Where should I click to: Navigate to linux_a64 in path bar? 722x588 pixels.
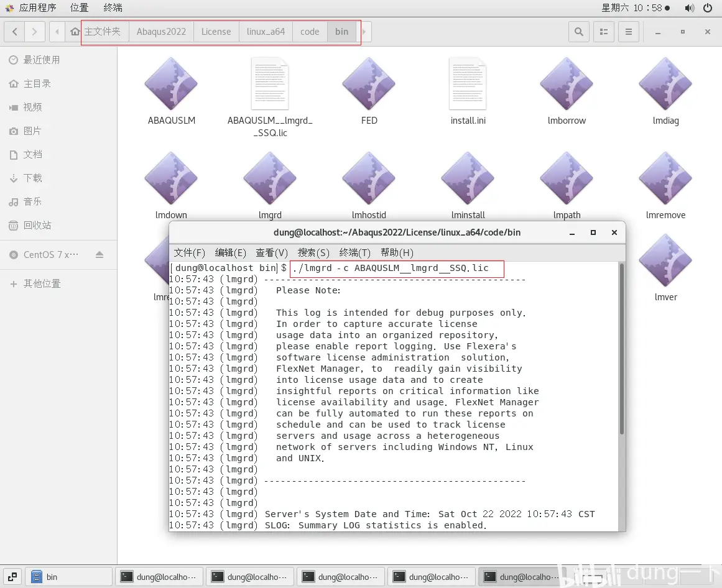[x=266, y=32]
